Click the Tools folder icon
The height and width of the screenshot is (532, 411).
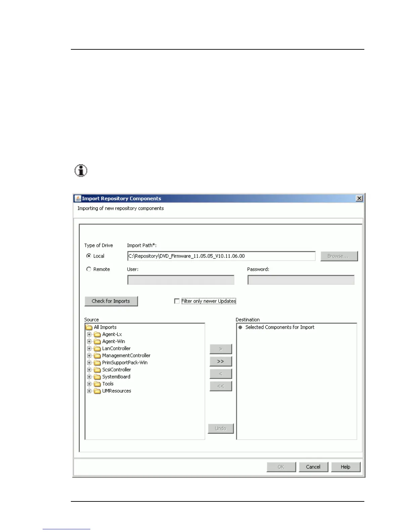click(97, 384)
